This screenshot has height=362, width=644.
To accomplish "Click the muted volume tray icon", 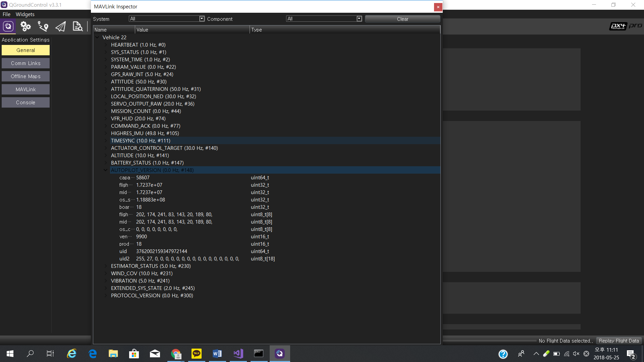I will (576, 354).
